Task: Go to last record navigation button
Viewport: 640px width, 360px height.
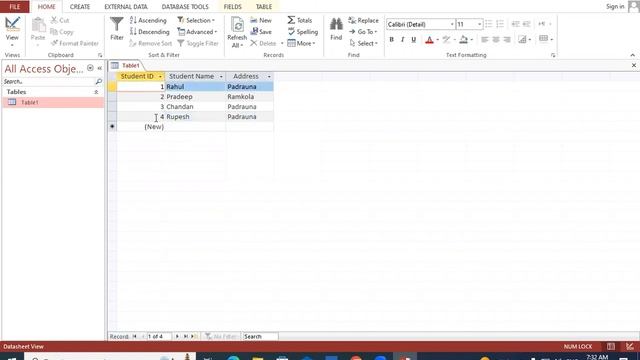Action: coord(186,336)
